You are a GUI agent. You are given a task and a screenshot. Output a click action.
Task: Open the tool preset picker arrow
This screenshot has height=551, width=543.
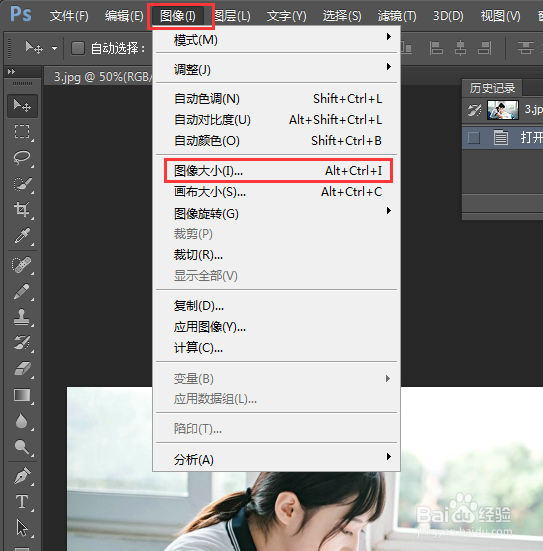click(54, 48)
